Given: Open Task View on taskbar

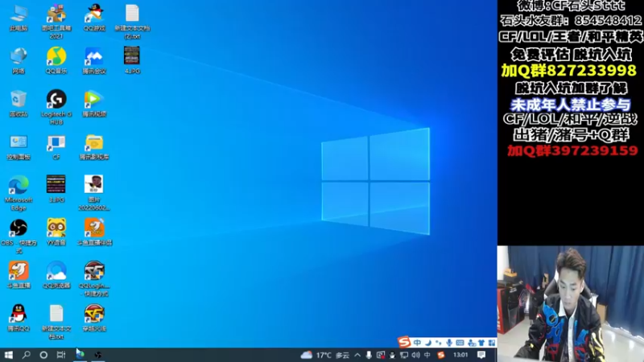Looking at the screenshot, I should pyautogui.click(x=61, y=355).
